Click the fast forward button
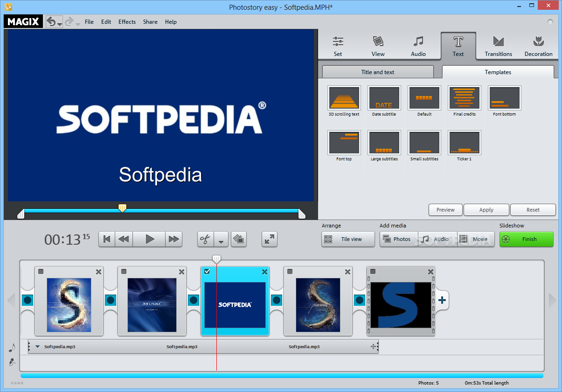 point(173,239)
